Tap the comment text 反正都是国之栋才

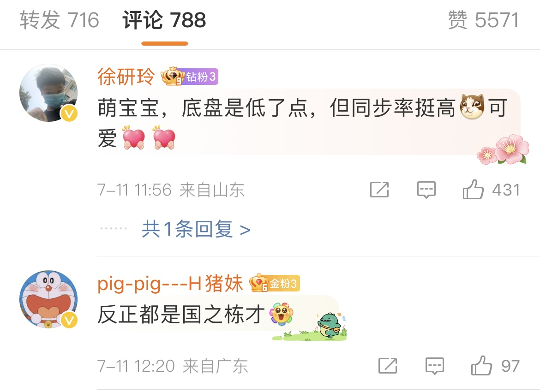181,315
